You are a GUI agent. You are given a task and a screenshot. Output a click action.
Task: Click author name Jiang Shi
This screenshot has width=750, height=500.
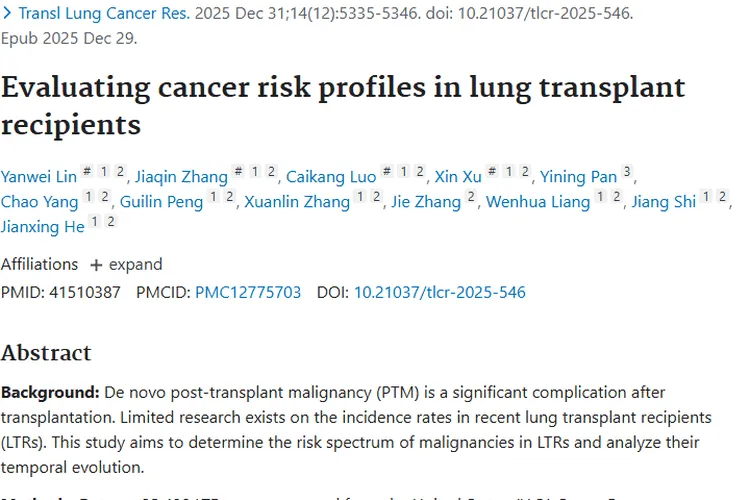pos(664,202)
